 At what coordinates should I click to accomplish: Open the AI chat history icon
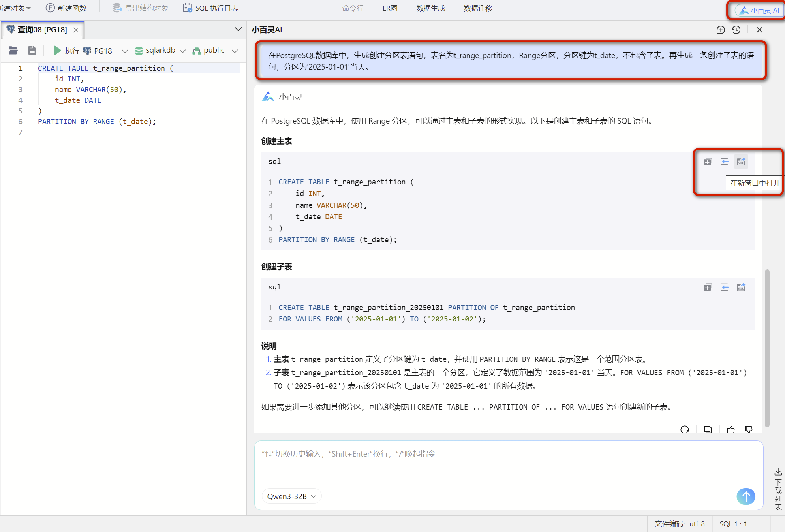(736, 30)
